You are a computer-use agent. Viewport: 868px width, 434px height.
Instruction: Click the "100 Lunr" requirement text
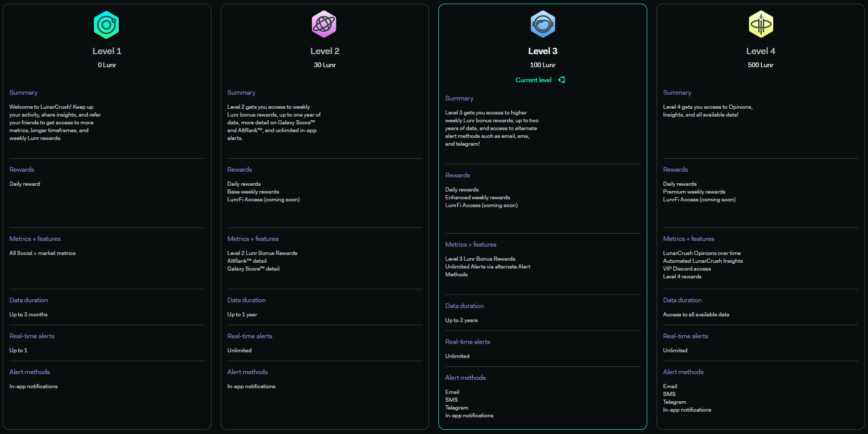(x=543, y=65)
